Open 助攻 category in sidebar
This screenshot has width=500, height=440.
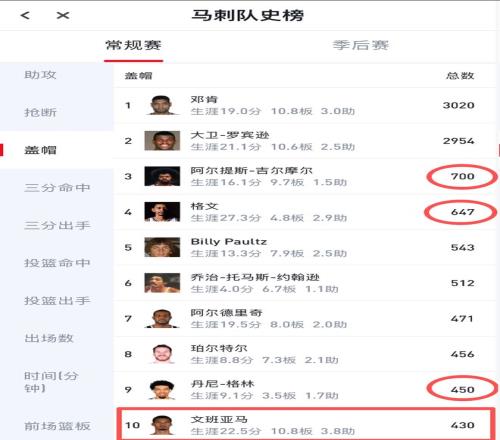[40, 75]
